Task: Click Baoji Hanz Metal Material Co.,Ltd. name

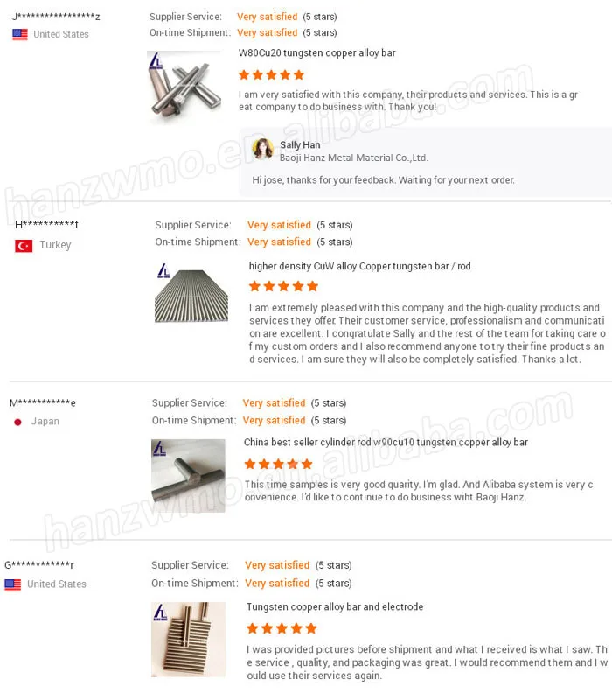Action: 354,158
